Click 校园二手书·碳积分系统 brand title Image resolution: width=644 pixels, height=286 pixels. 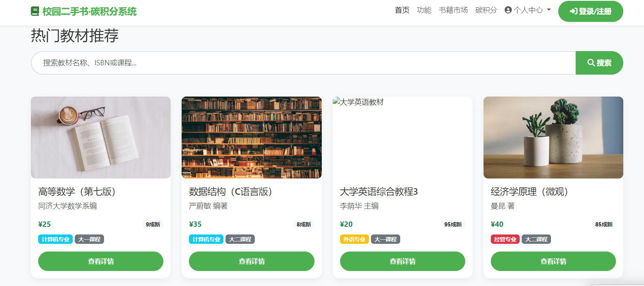tap(89, 11)
